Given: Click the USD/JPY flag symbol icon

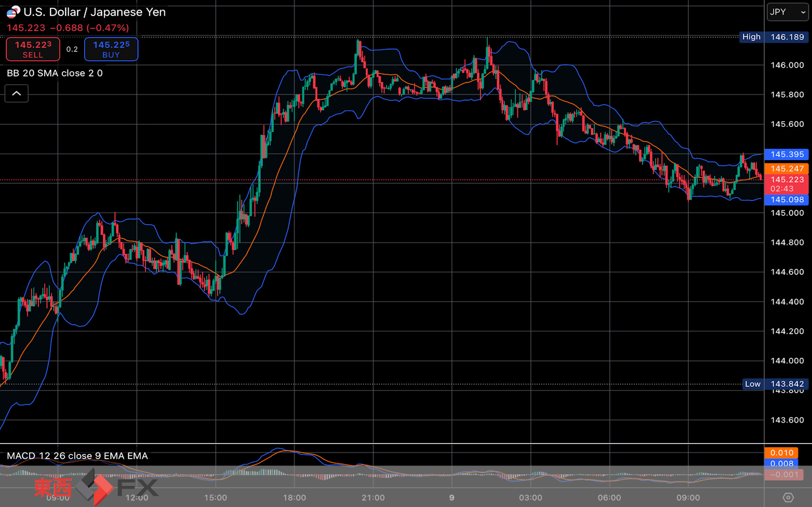Looking at the screenshot, I should tap(13, 11).
